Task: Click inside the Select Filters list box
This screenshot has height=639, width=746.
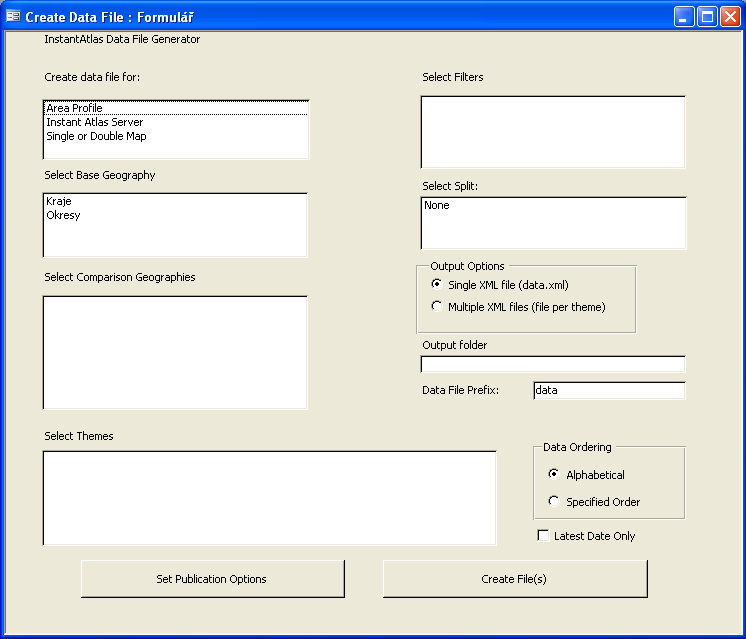Action: coord(553,132)
